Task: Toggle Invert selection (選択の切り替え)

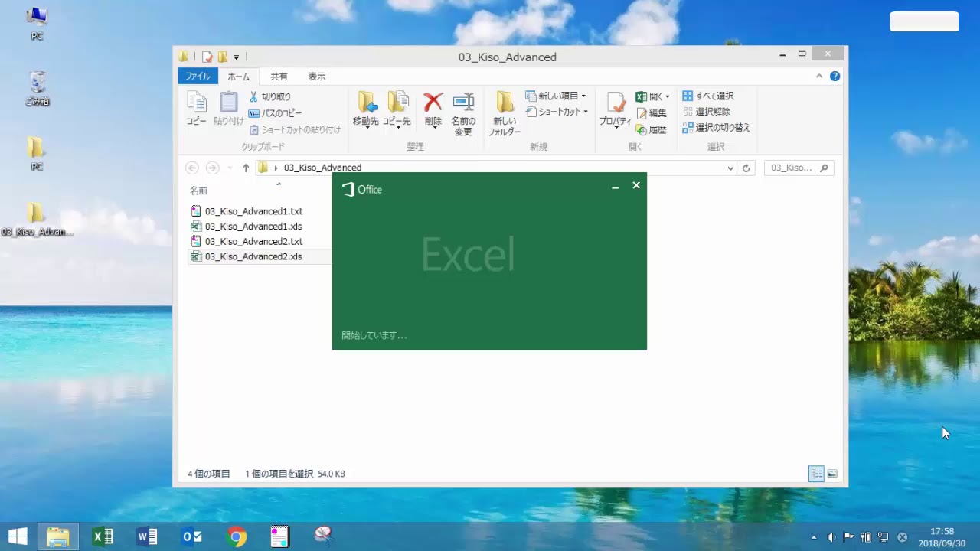Action: pos(716,128)
